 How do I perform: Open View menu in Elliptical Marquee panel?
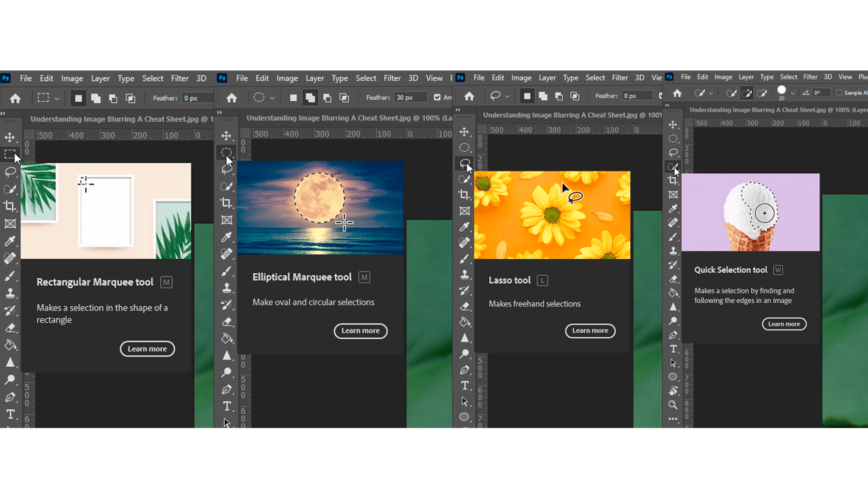434,79
